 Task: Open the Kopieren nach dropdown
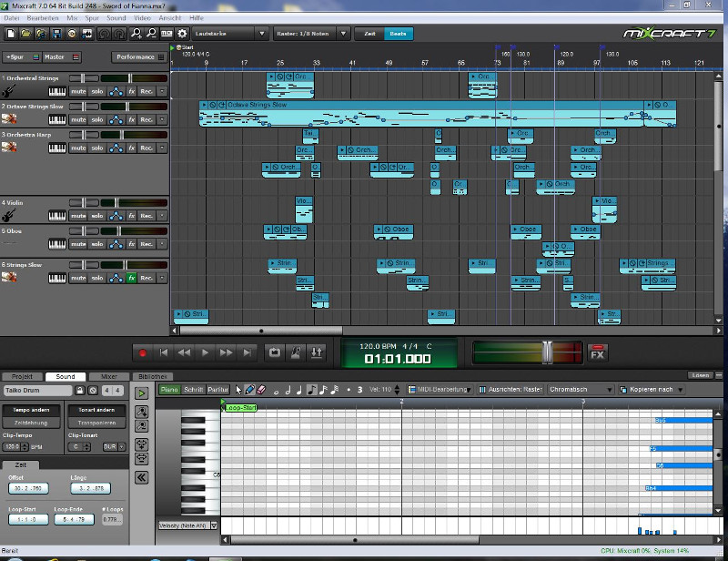(652, 390)
